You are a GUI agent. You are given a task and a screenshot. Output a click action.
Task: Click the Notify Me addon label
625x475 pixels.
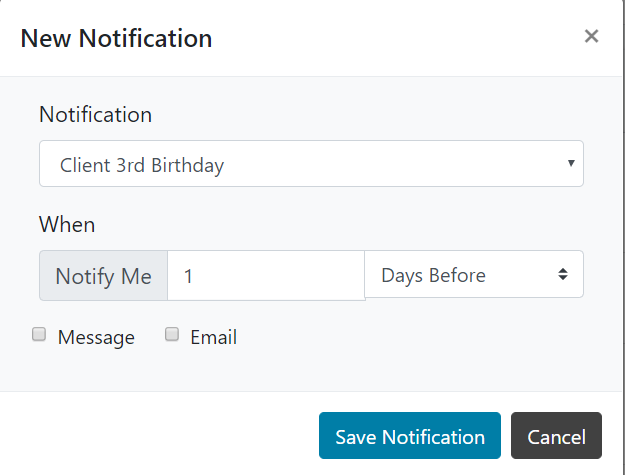[103, 276]
